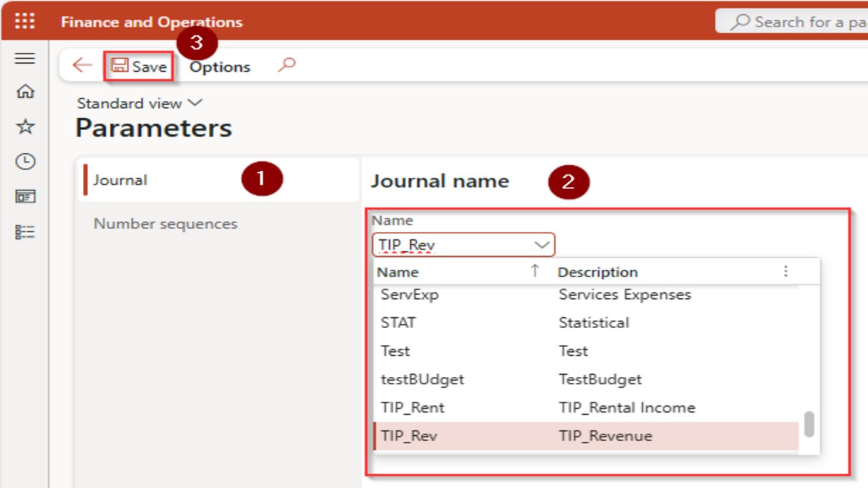The width and height of the screenshot is (868, 488).
Task: Select the Number sequences tab
Action: pyautogui.click(x=165, y=224)
